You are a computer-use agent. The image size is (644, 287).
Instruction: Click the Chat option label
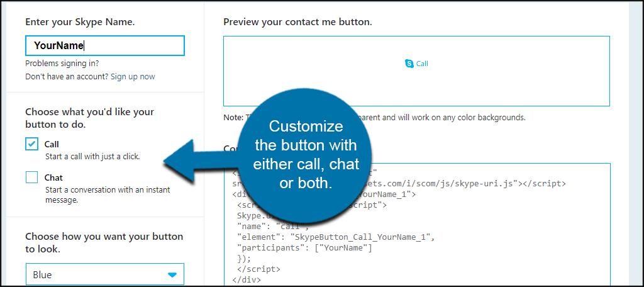53,177
